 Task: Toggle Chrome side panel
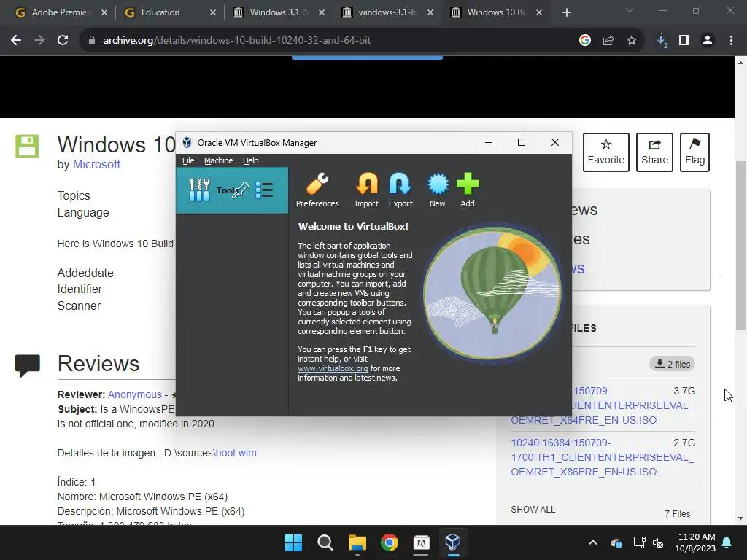(x=684, y=41)
